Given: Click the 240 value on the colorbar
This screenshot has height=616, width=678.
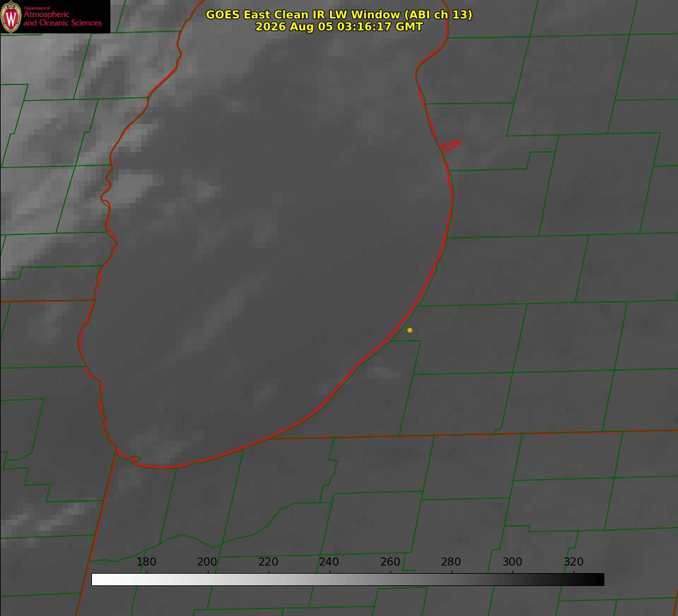Looking at the screenshot, I should (329, 561).
